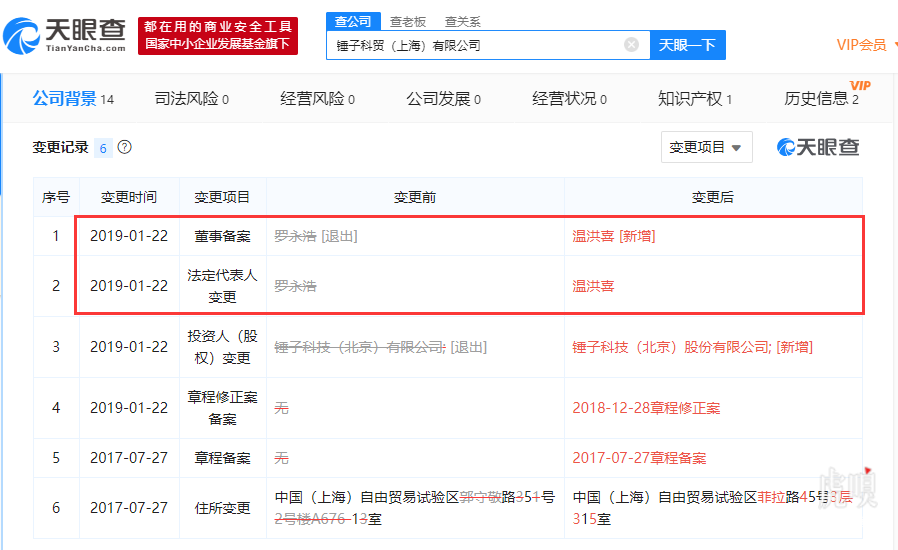
Task: Select the 公司发展 section tab
Action: [443, 99]
